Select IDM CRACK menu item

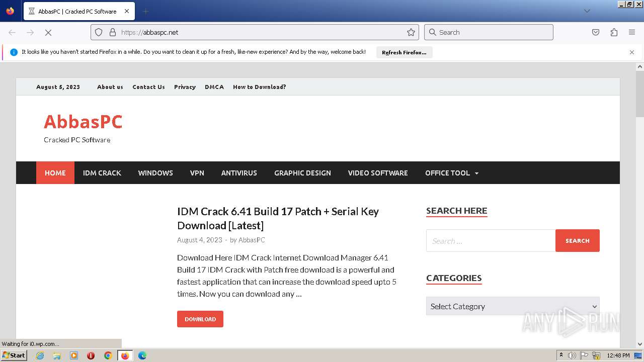pyautogui.click(x=102, y=173)
